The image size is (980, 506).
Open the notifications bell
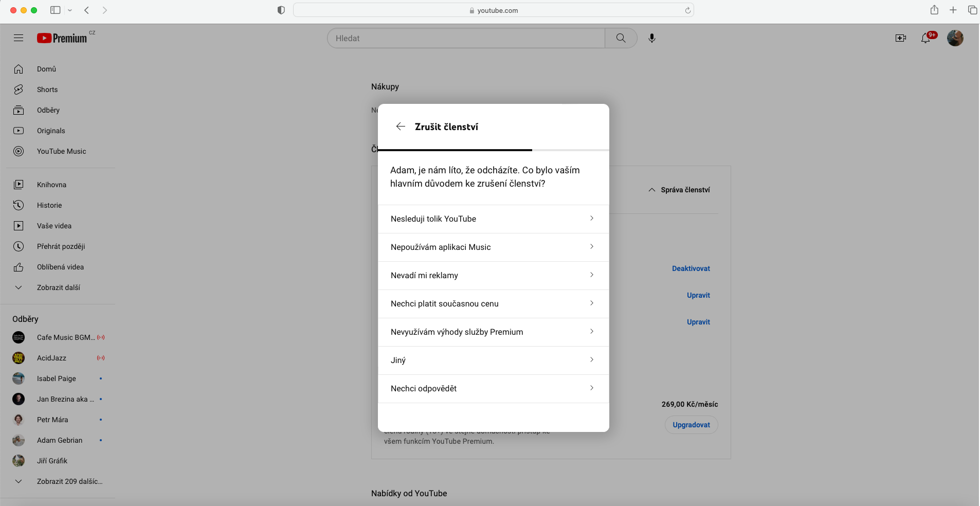point(925,38)
